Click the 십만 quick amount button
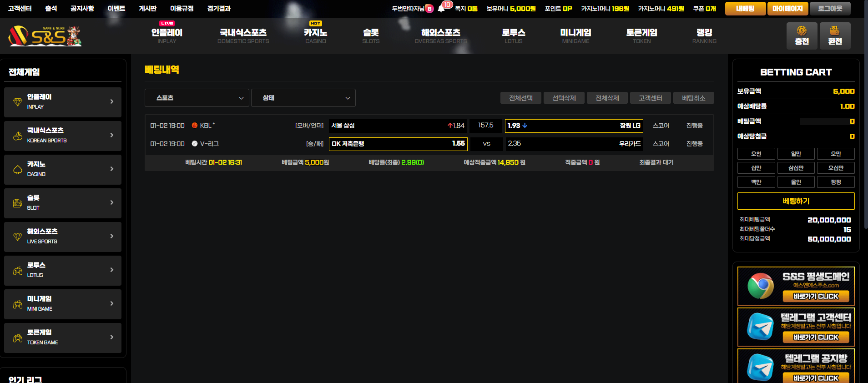The height and width of the screenshot is (383, 868). click(756, 168)
